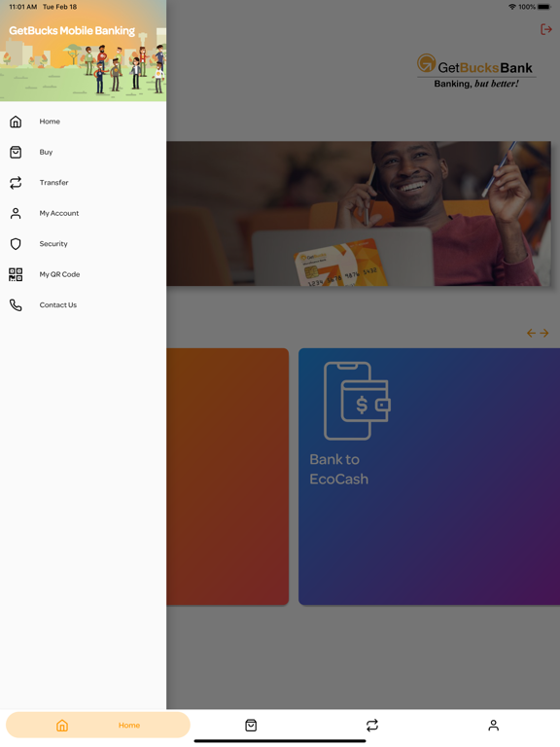Tap the 11:01 AM clock in the status bar
560x747 pixels.
coord(23,7)
